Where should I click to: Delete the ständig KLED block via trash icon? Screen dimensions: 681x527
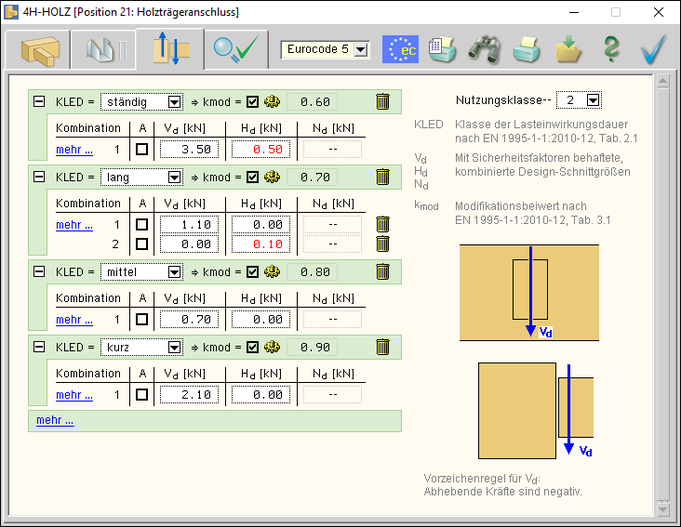[382, 101]
